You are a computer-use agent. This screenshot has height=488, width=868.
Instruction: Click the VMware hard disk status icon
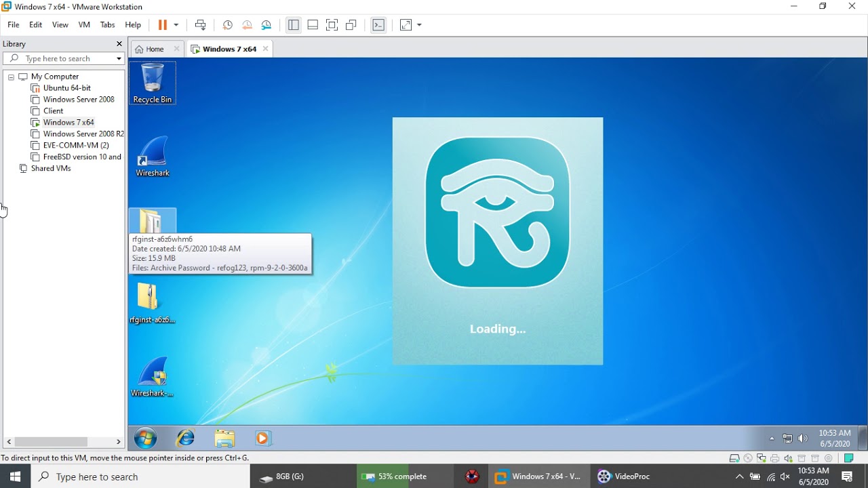coord(734,459)
